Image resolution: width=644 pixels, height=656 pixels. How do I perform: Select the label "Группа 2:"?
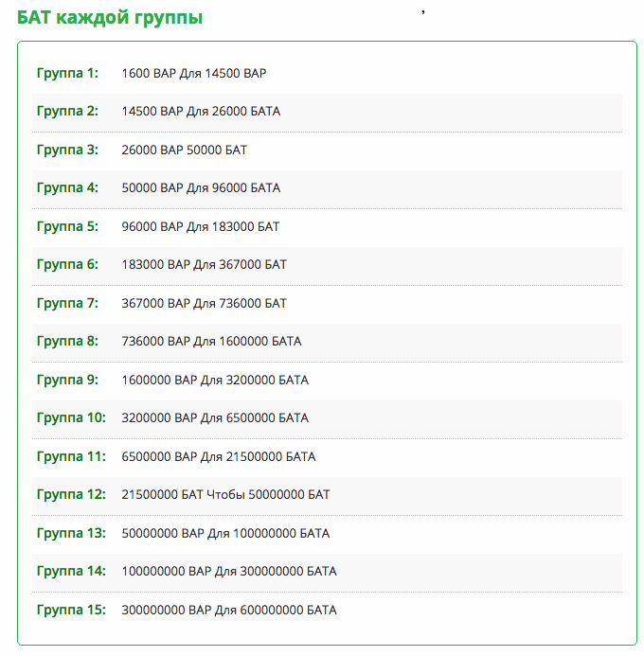(67, 112)
